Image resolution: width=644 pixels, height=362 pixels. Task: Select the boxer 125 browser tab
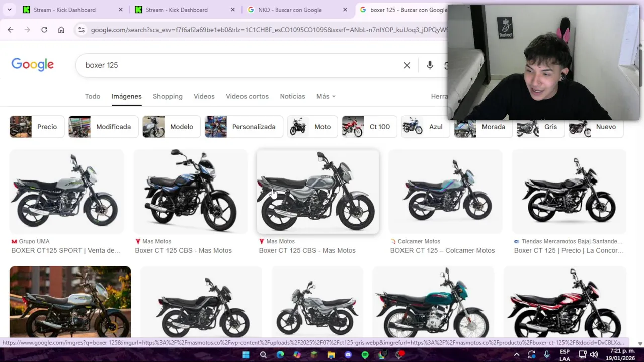pyautogui.click(x=403, y=10)
